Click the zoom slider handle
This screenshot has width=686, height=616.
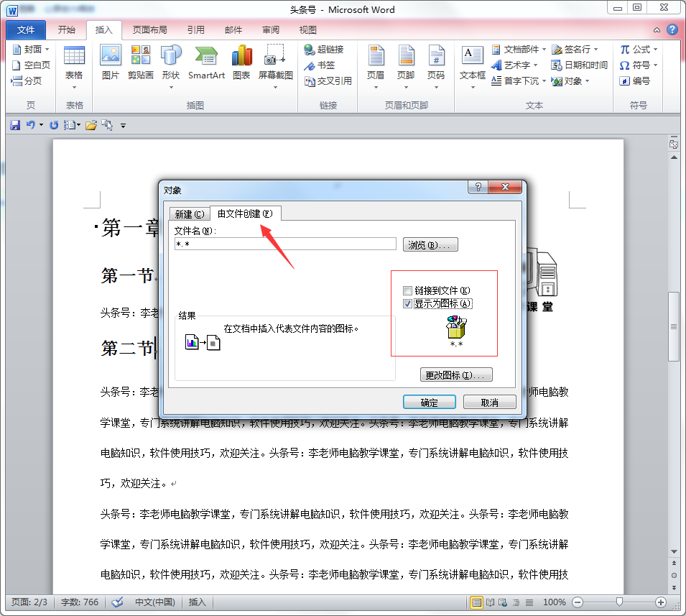619,602
